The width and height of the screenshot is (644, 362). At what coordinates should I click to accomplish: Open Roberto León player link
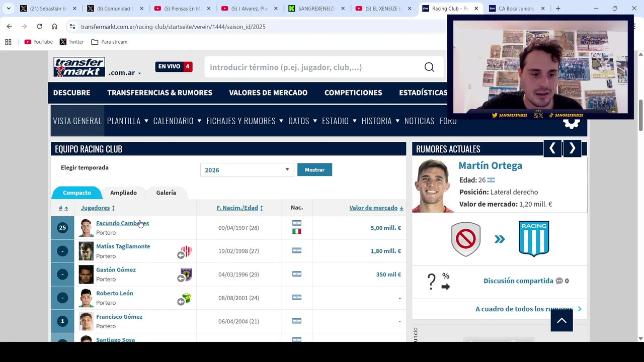click(114, 293)
